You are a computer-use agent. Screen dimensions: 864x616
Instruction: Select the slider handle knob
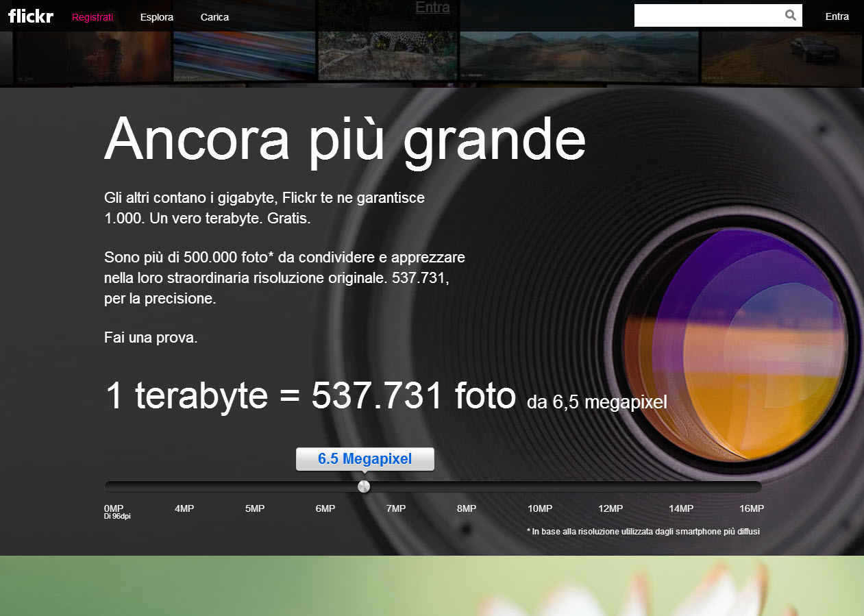[363, 486]
